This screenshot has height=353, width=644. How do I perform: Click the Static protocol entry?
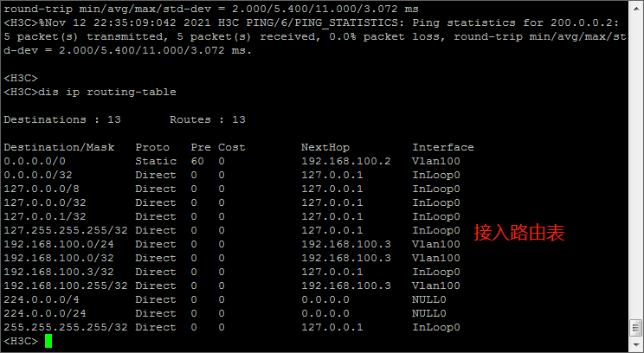click(156, 161)
